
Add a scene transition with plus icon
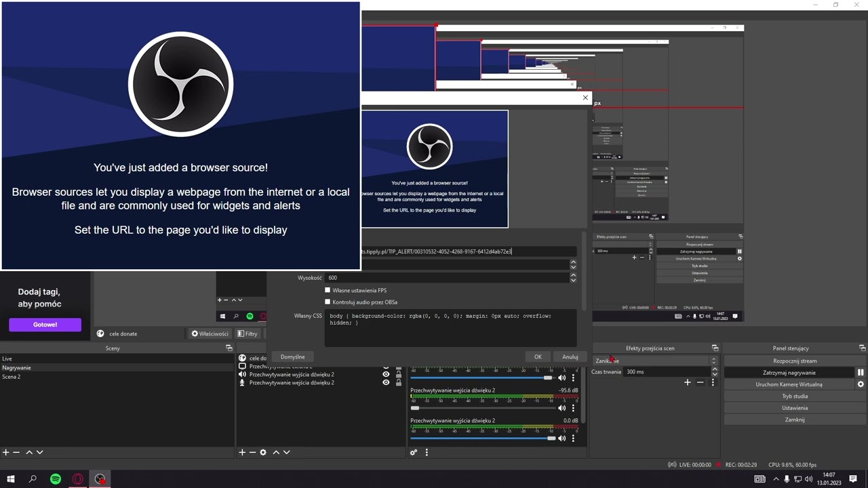688,382
